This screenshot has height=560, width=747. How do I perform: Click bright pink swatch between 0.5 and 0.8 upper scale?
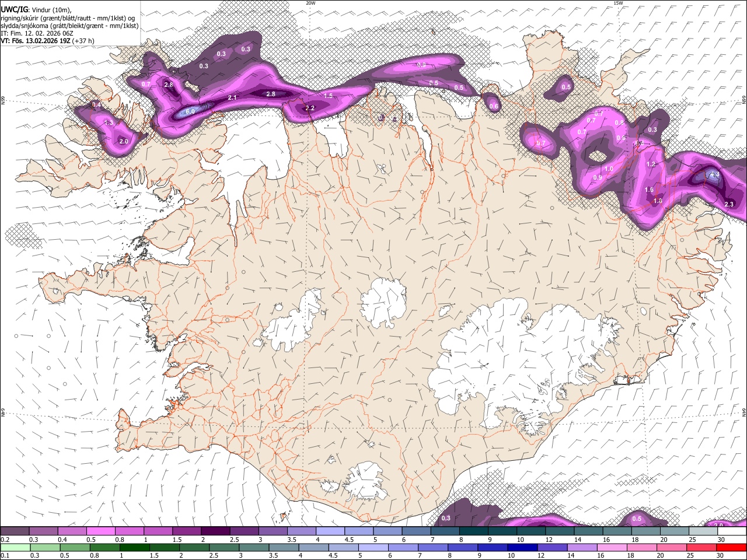pos(100,531)
